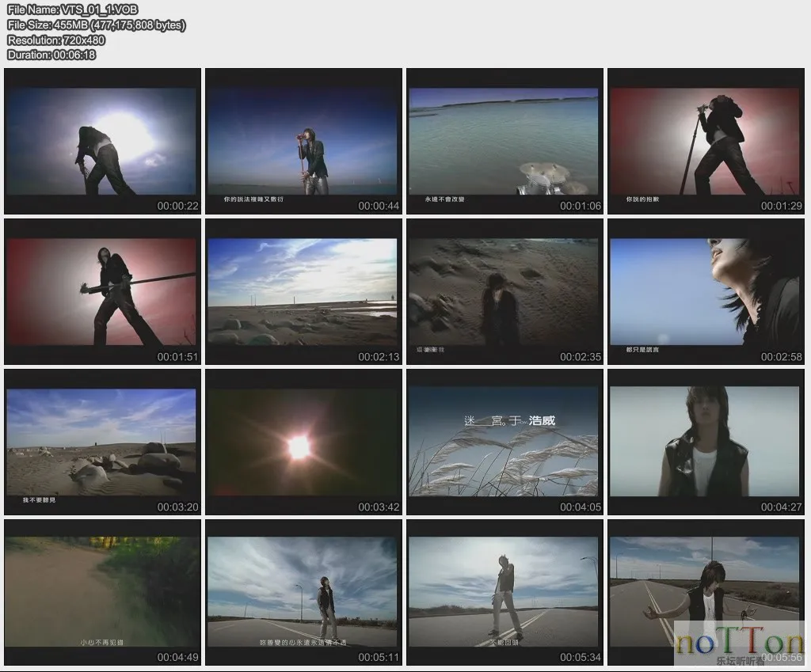Open the road frame at 00:05:34
This screenshot has height=672, width=811.
(x=504, y=591)
